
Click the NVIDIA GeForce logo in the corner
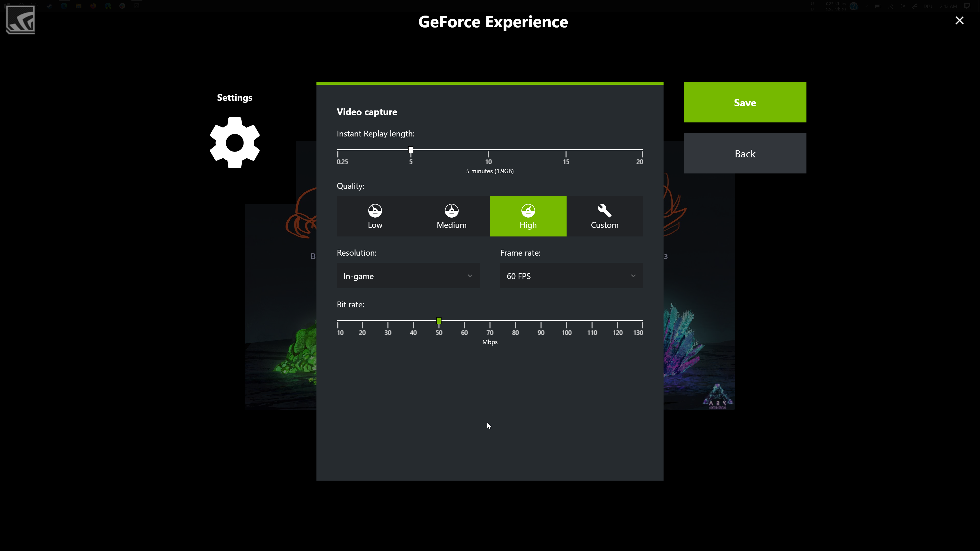click(x=20, y=20)
